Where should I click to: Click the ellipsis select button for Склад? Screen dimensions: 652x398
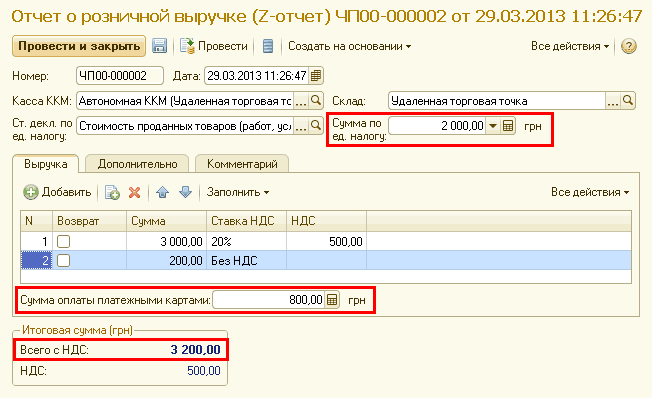pyautogui.click(x=612, y=101)
